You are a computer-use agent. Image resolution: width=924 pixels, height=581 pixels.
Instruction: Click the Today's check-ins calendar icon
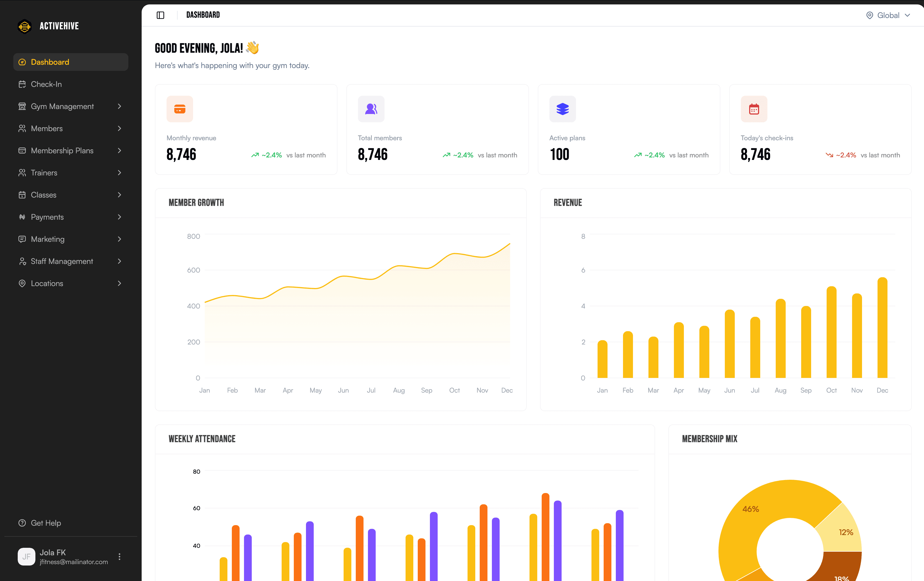[754, 109]
